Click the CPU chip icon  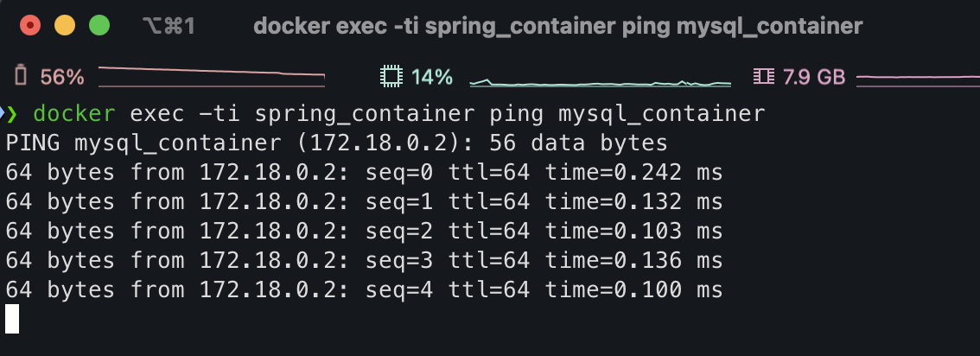tap(391, 77)
